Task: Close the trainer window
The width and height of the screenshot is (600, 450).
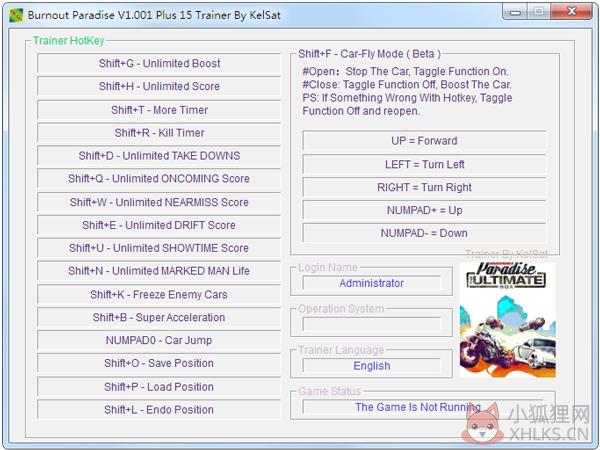Action: point(572,11)
